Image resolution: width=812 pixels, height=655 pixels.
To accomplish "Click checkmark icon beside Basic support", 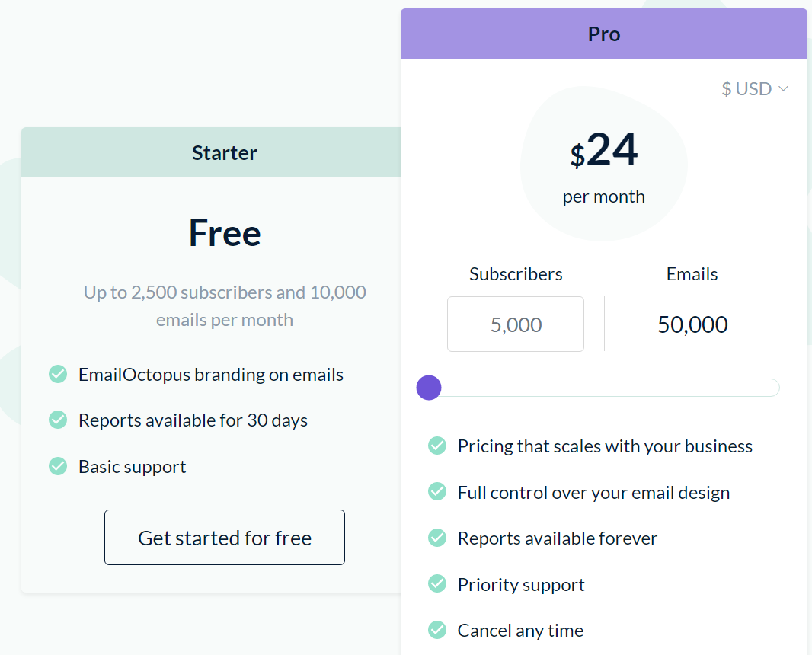I will (58, 466).
